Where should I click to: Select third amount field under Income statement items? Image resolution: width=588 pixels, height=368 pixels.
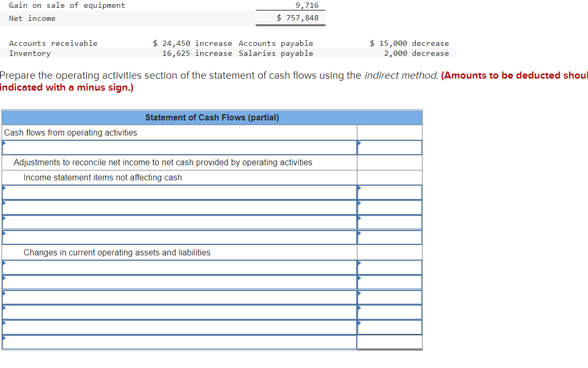click(x=390, y=222)
